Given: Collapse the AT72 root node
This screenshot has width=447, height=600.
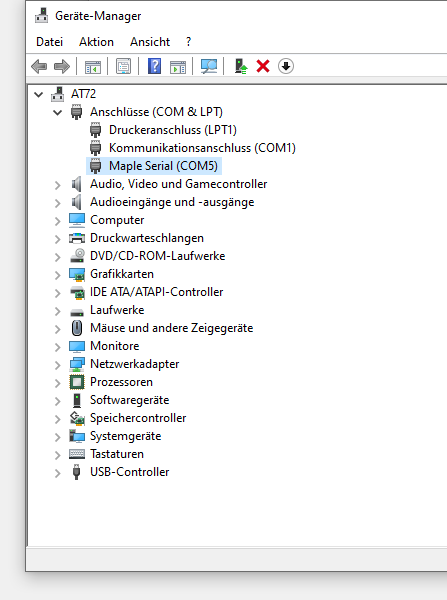Looking at the screenshot, I should pyautogui.click(x=38, y=94).
